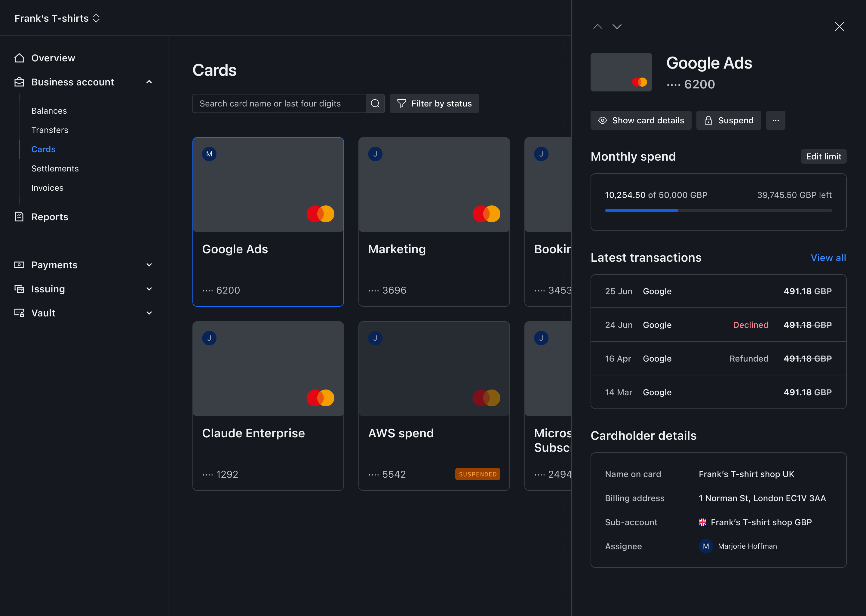
Task: Click the search magnifier icon
Action: [x=375, y=103]
